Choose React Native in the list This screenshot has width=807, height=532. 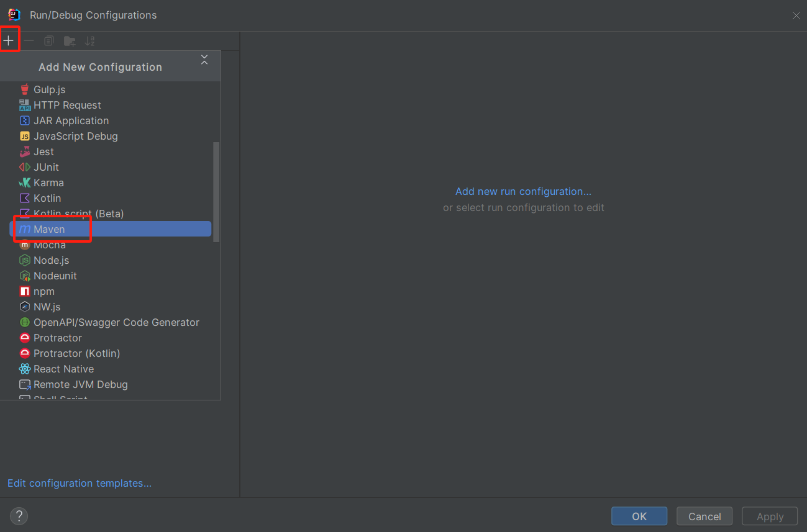63,369
